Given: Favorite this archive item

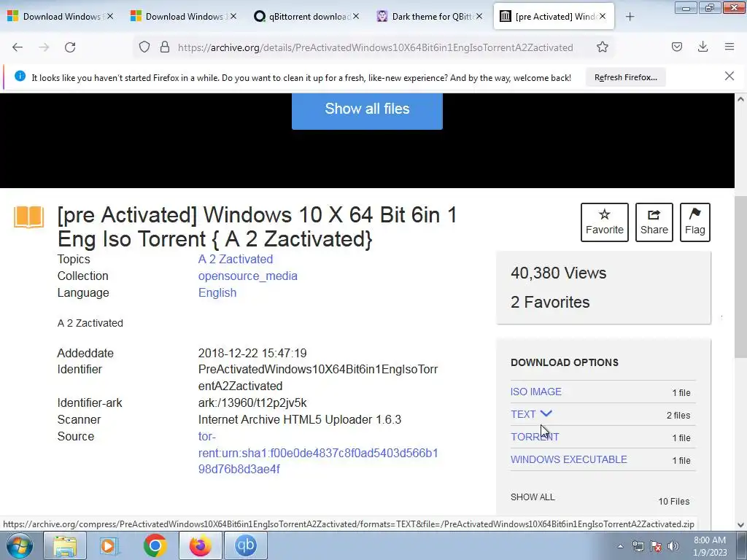Looking at the screenshot, I should [605, 222].
